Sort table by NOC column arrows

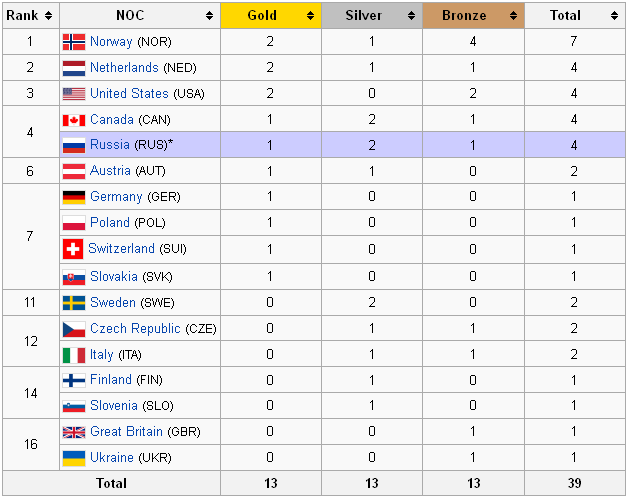click(x=209, y=16)
